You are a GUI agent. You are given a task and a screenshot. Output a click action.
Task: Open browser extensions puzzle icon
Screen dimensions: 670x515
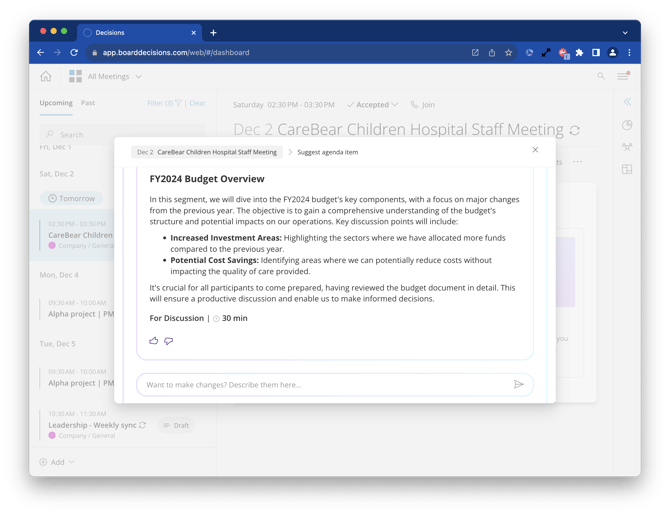click(579, 53)
